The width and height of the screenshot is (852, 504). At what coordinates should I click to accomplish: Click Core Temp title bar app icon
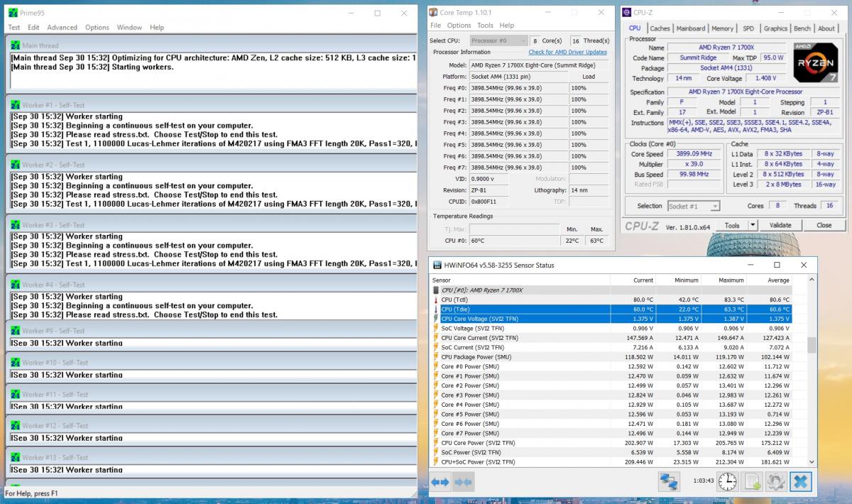pyautogui.click(x=433, y=13)
